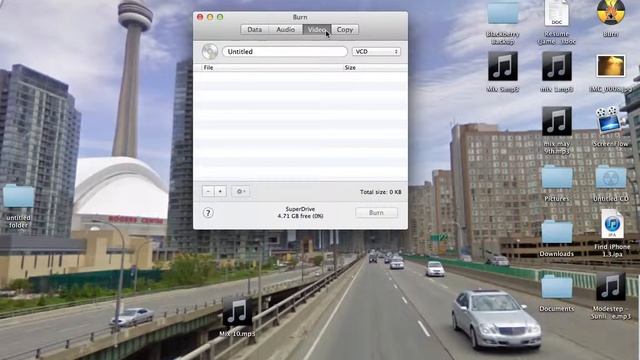Click the Total size: 0 KB label
640x360 pixels.
pos(380,192)
